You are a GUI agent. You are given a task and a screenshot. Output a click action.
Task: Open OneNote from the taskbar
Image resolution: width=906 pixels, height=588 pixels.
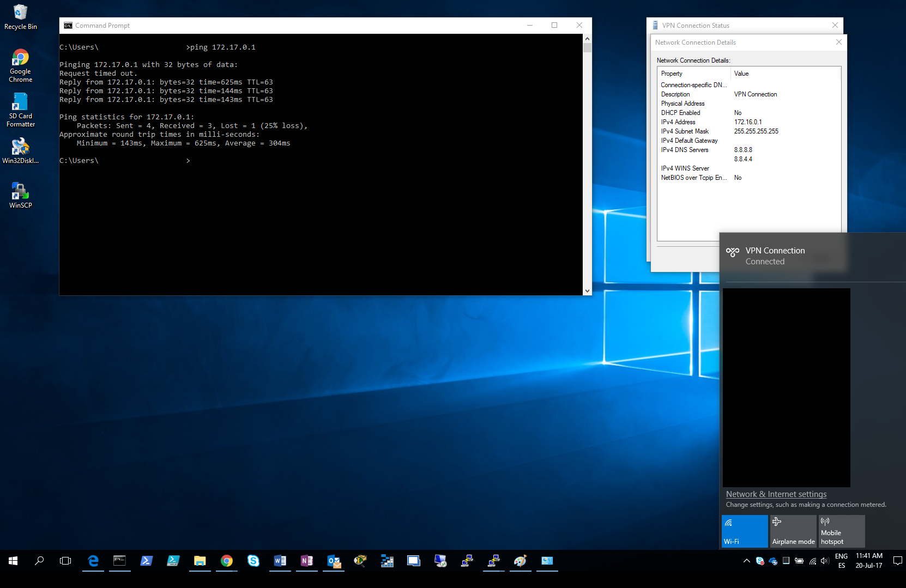307,561
